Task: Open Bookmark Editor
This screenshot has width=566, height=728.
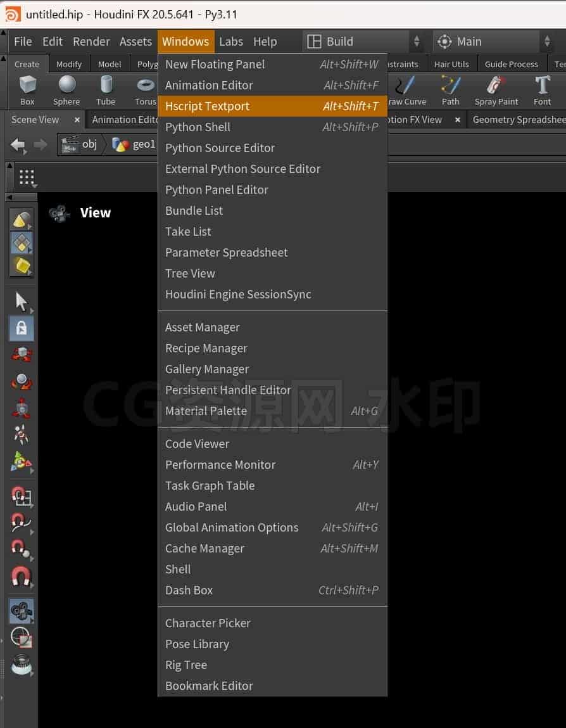Action: 273,686
